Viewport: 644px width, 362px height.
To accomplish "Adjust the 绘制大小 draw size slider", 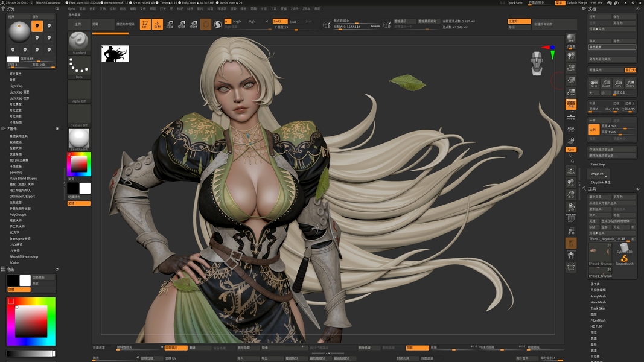I will point(357,27).
